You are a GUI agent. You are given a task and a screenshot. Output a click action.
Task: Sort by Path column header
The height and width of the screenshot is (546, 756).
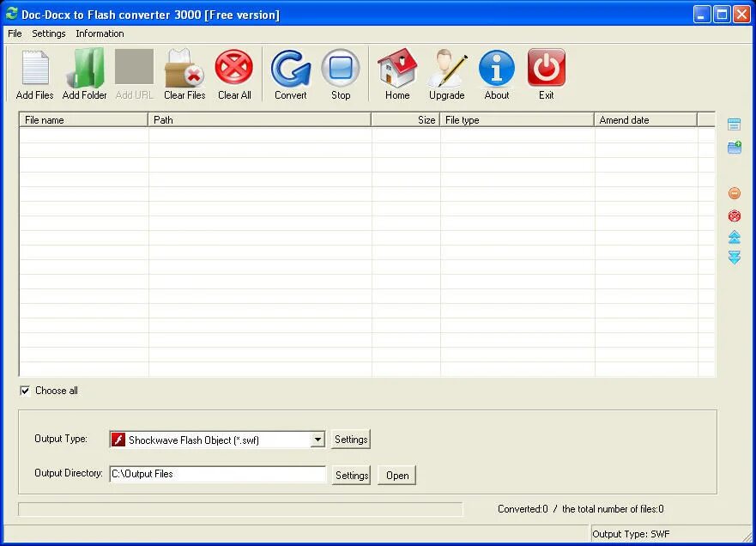259,119
